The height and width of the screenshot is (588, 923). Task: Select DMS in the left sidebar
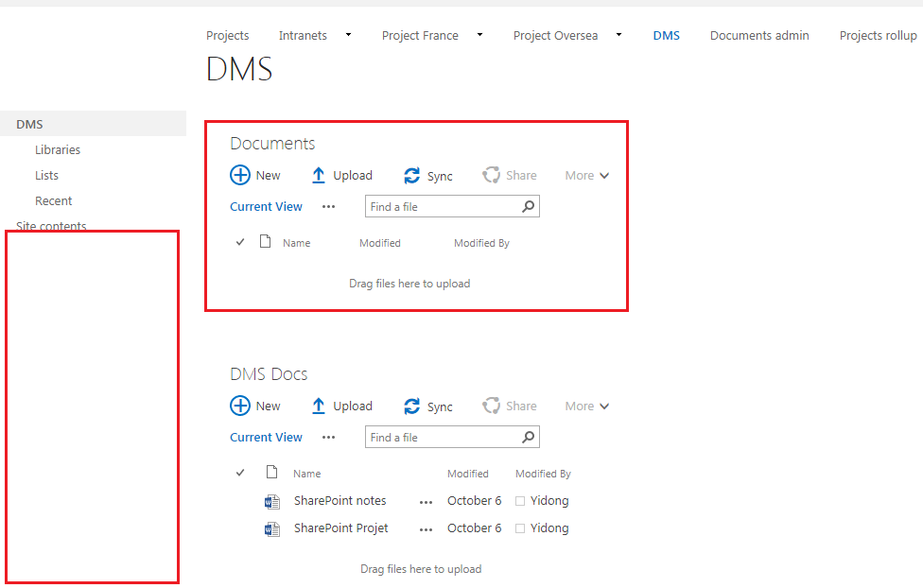coord(93,124)
